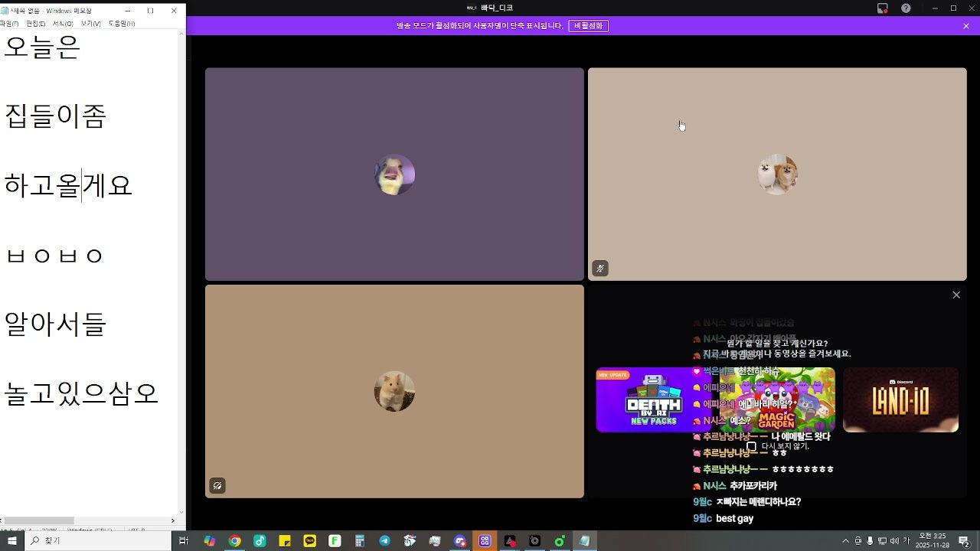Open the Notepad 서식 menu
This screenshot has width=980, height=551.
click(x=62, y=24)
